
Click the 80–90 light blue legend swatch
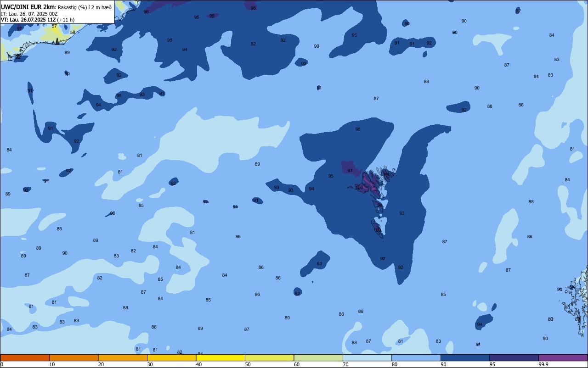[x=416, y=357]
